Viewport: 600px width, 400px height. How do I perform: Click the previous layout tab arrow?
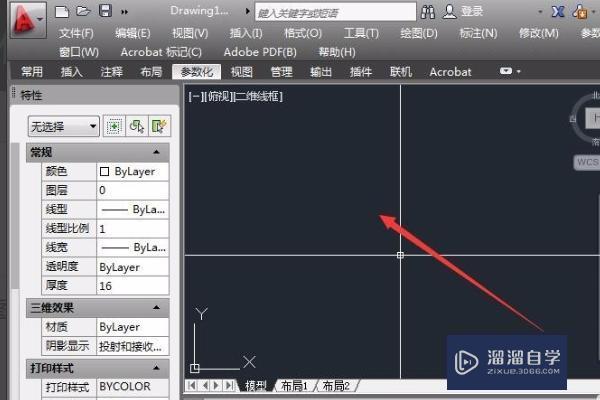point(205,385)
